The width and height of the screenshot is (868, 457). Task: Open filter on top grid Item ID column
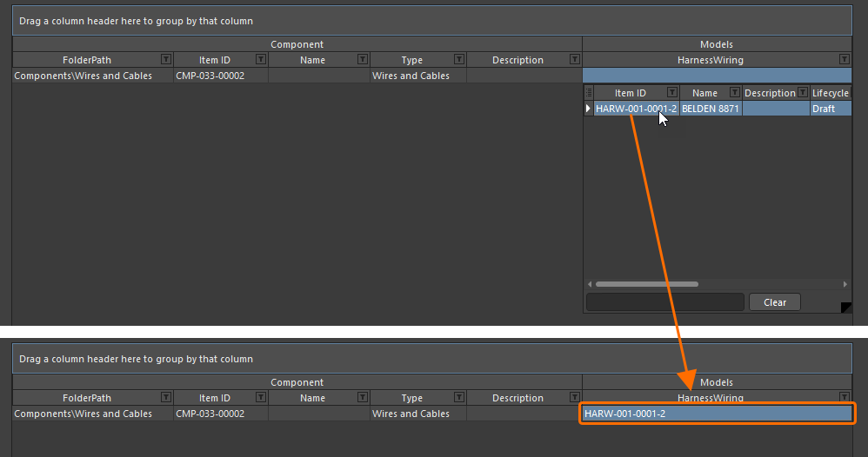tap(261, 59)
